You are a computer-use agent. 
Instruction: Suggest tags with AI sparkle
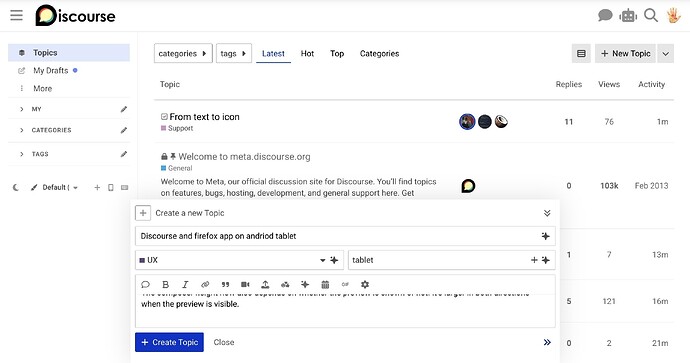click(x=546, y=260)
